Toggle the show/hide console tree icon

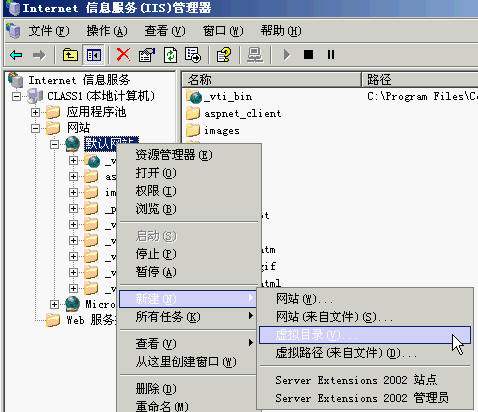94,55
